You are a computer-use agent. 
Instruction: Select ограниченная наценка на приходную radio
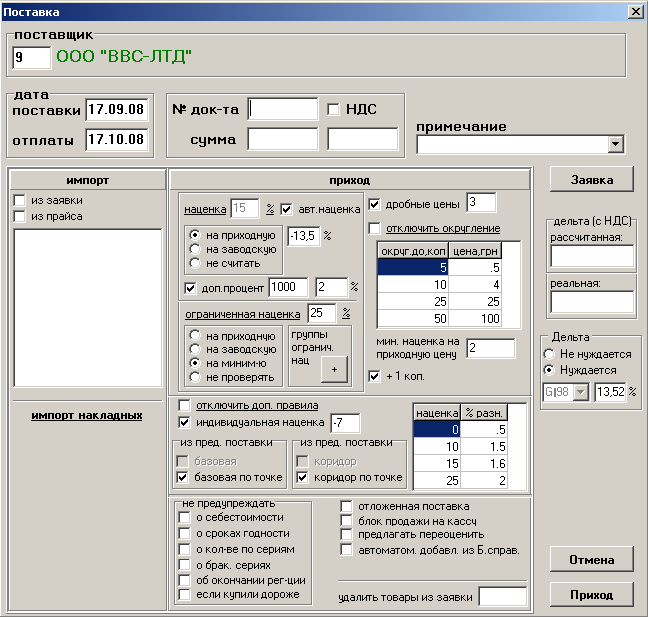point(195,335)
